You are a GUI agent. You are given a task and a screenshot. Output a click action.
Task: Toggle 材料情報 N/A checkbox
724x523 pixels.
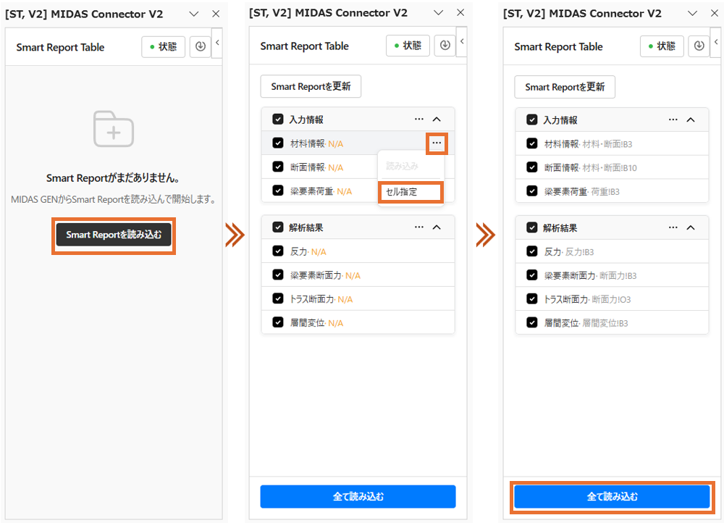[x=278, y=143]
